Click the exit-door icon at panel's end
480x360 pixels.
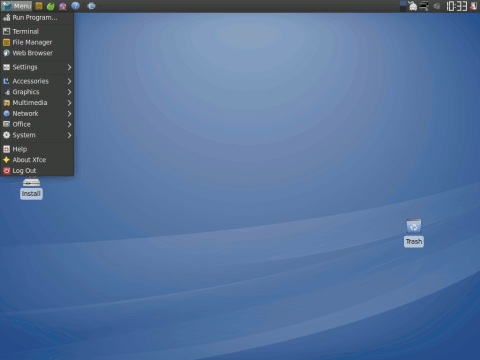coord(474,6)
